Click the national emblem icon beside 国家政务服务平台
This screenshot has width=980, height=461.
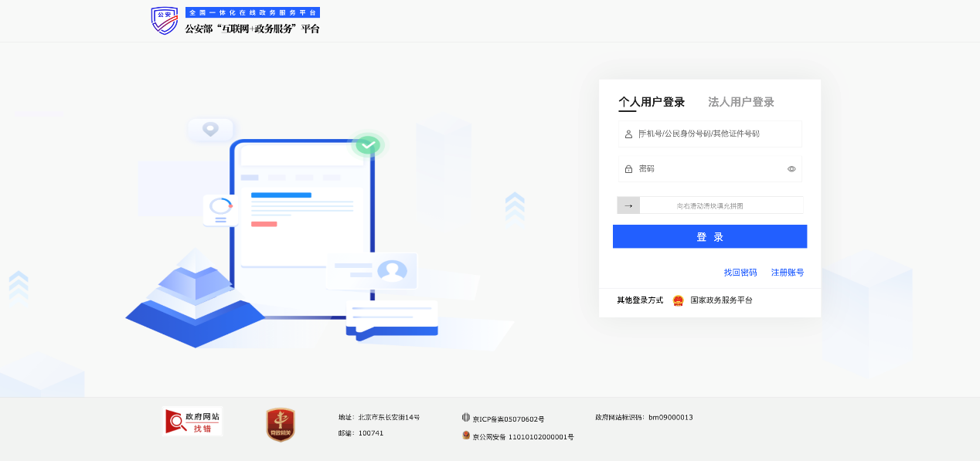(x=678, y=300)
